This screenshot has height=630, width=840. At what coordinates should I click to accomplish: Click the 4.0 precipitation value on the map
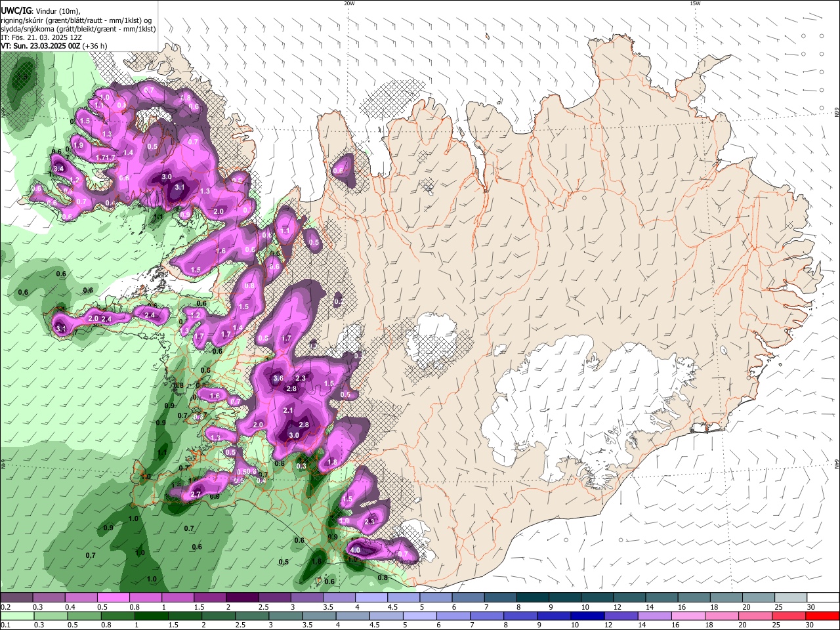pos(356,550)
